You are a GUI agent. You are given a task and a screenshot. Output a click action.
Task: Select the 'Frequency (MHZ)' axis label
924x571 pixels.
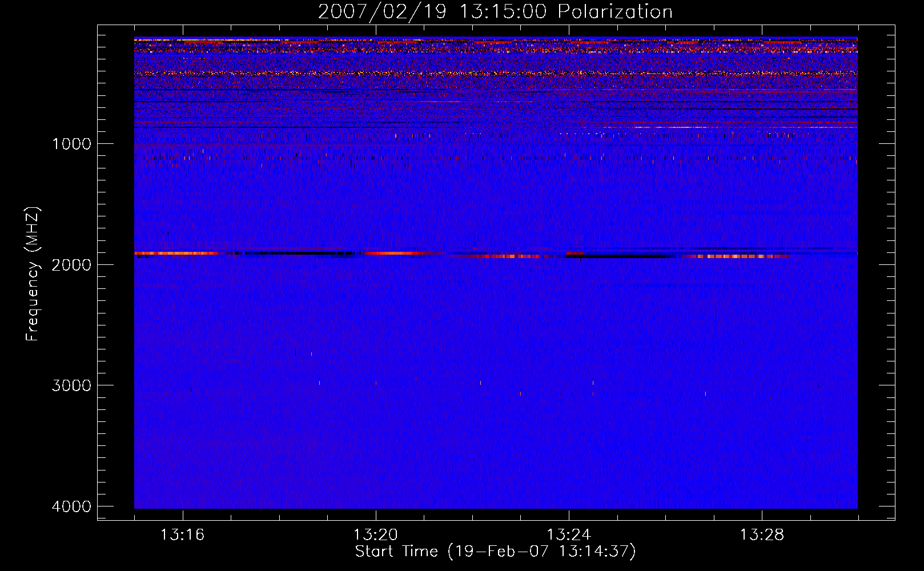click(33, 274)
